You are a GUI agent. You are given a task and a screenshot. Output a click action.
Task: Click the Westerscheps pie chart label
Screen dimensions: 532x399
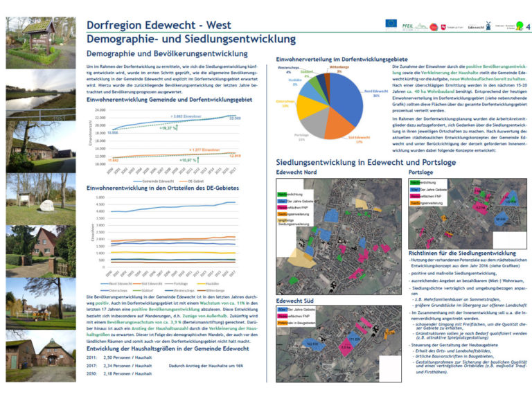[x=288, y=69]
